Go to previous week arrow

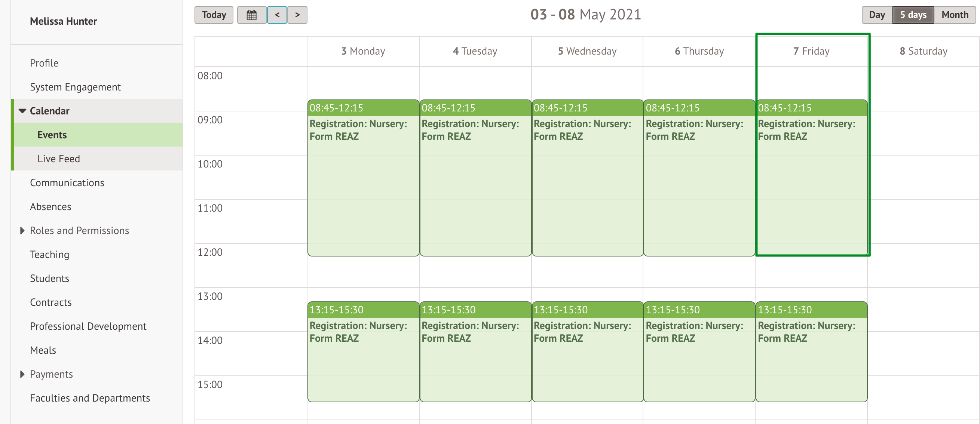(x=277, y=15)
